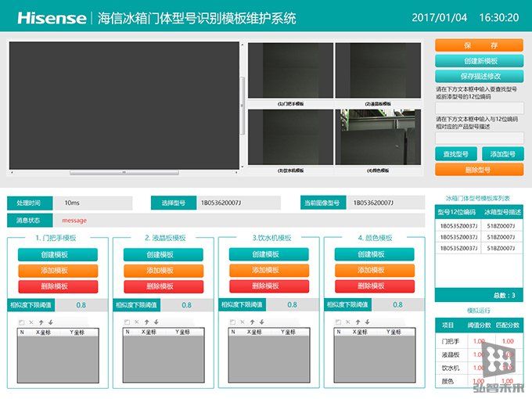Click 创建模板 under 1. 门把手模板
This screenshot has width=532, height=399.
[x=58, y=254]
